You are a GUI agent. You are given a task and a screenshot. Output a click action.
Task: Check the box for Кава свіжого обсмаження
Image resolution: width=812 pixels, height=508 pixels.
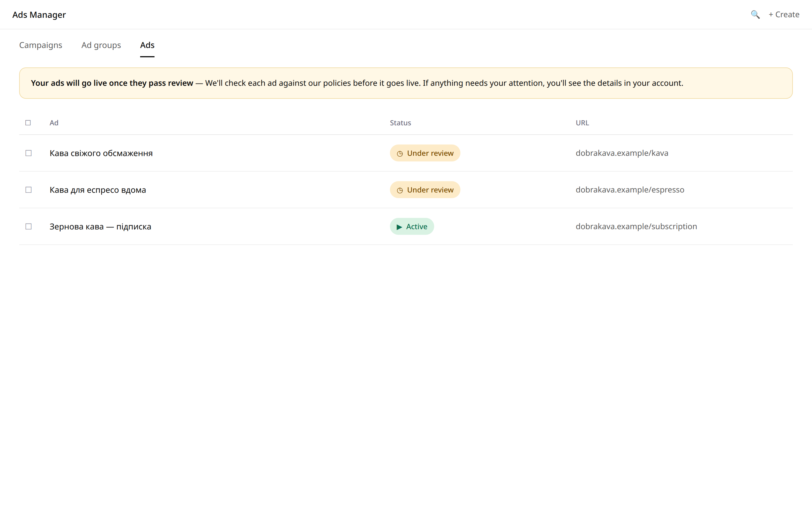pos(28,153)
